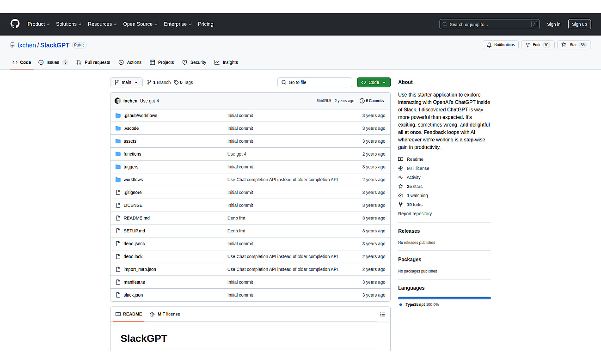Open commit hash 6bb09b5
This screenshot has width=601, height=364.
tap(324, 101)
